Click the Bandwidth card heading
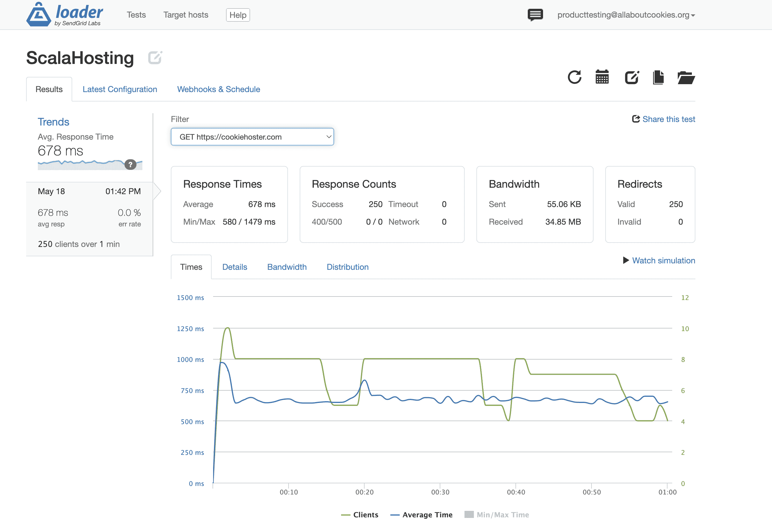This screenshot has height=532, width=772. click(514, 184)
